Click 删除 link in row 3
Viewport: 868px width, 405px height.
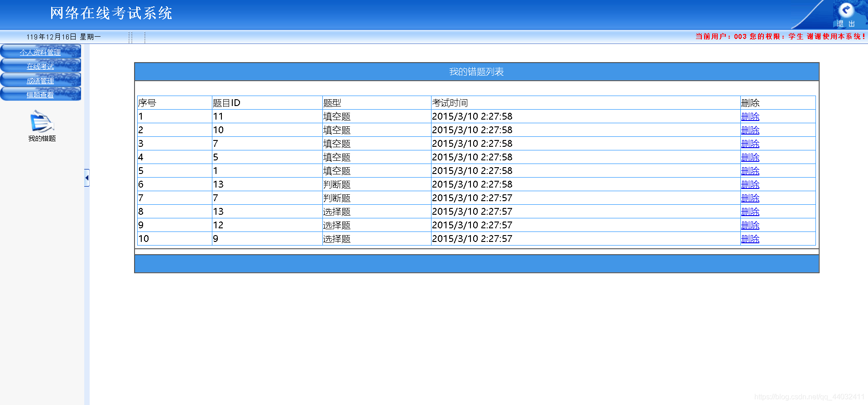coord(750,144)
